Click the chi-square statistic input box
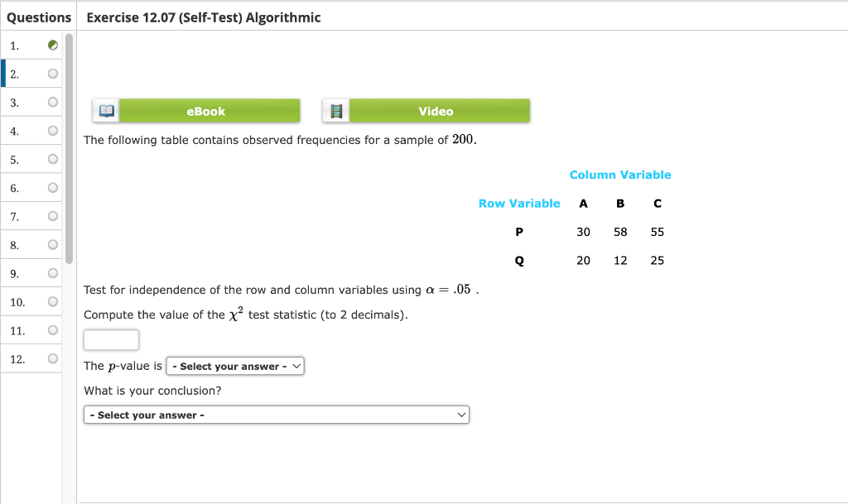The width and height of the screenshot is (848, 504). (111, 339)
